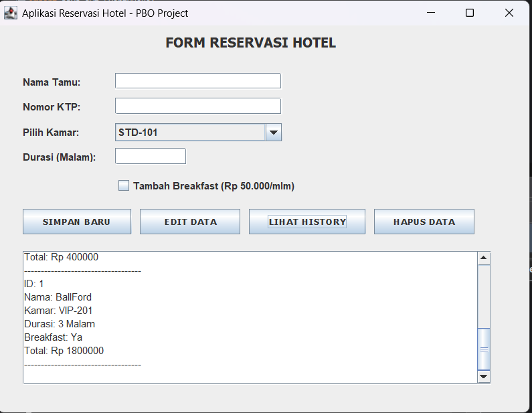This screenshot has width=532, height=413.
Task: Click the 'Total: Rp 1800000' history line
Action: 64,351
